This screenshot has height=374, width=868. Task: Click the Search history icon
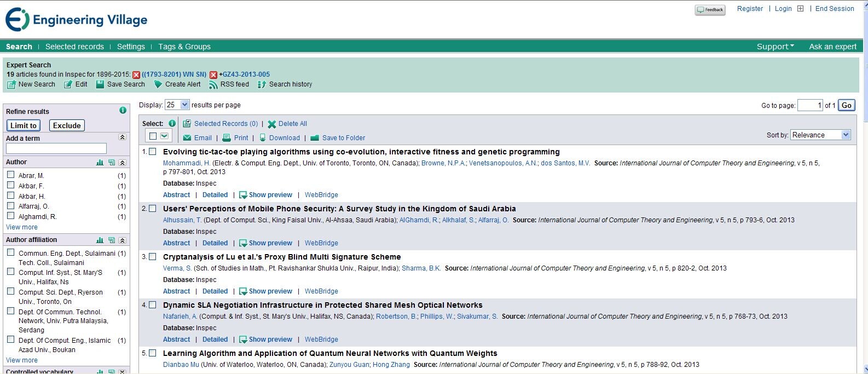click(262, 84)
